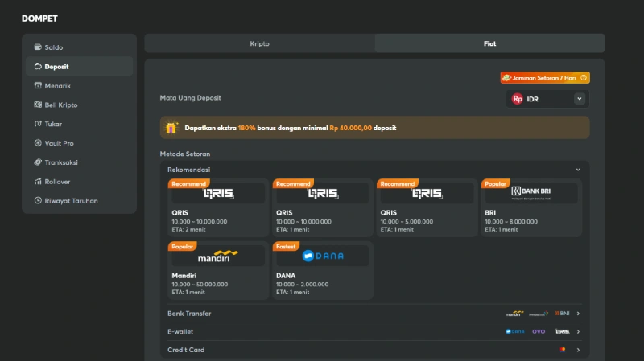Pick the BRI Popular payment card
The image size is (644, 361).
tap(531, 207)
